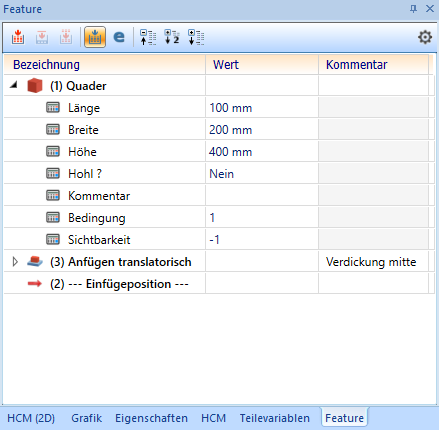Switch to the Eigenschaften tab
The width and height of the screenshot is (439, 430).
click(151, 418)
